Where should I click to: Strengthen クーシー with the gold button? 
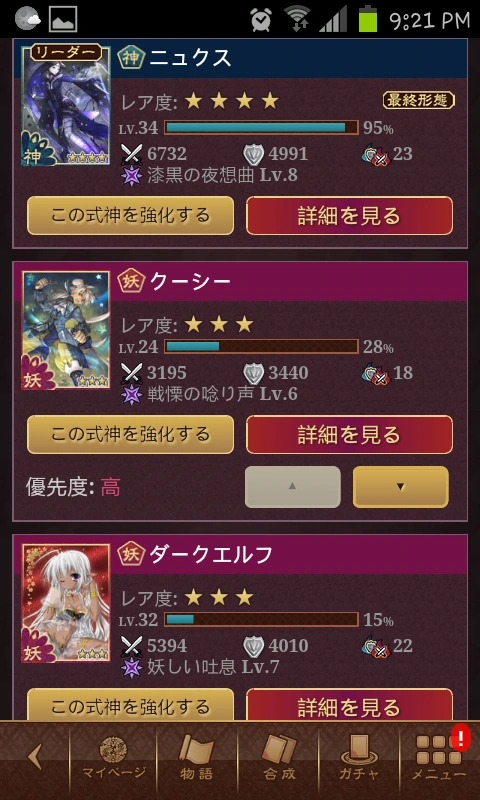130,434
